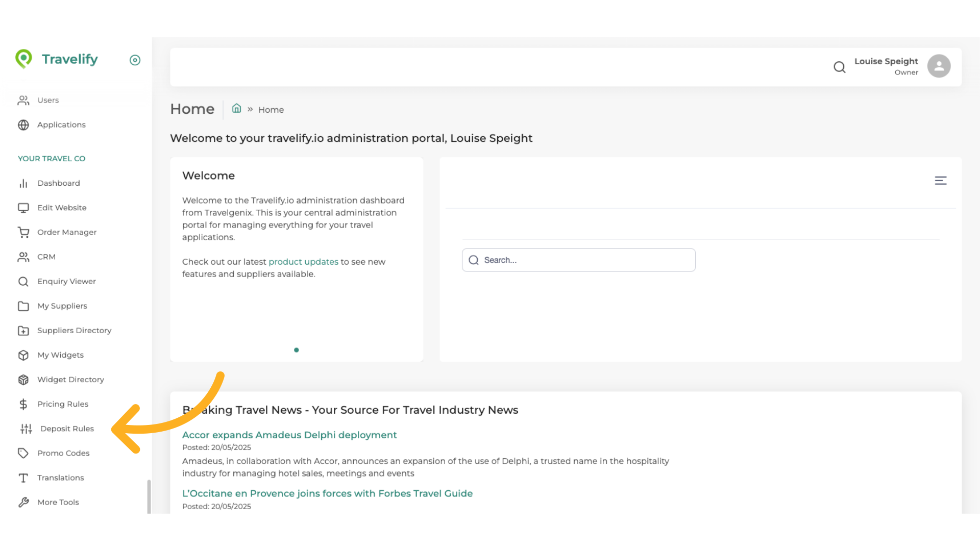Click the Promo Codes tag icon
980x551 pixels.
(23, 453)
